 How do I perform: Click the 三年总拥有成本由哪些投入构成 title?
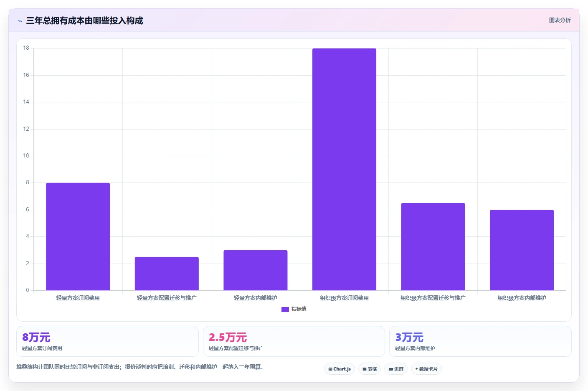84,20
